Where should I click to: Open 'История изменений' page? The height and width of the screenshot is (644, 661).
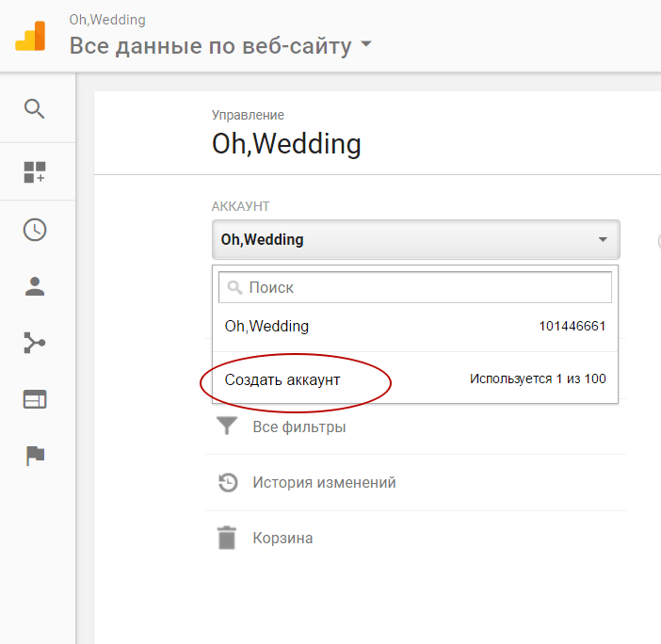tap(324, 483)
